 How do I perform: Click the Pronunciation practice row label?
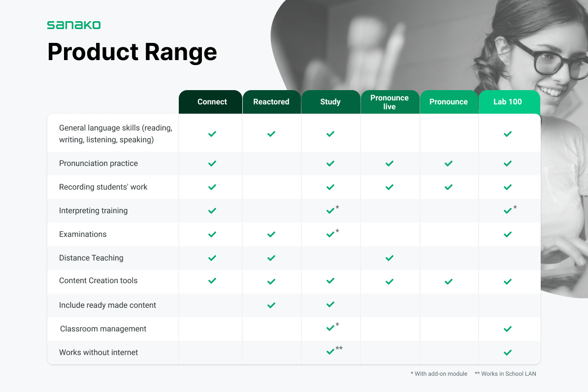point(98,163)
